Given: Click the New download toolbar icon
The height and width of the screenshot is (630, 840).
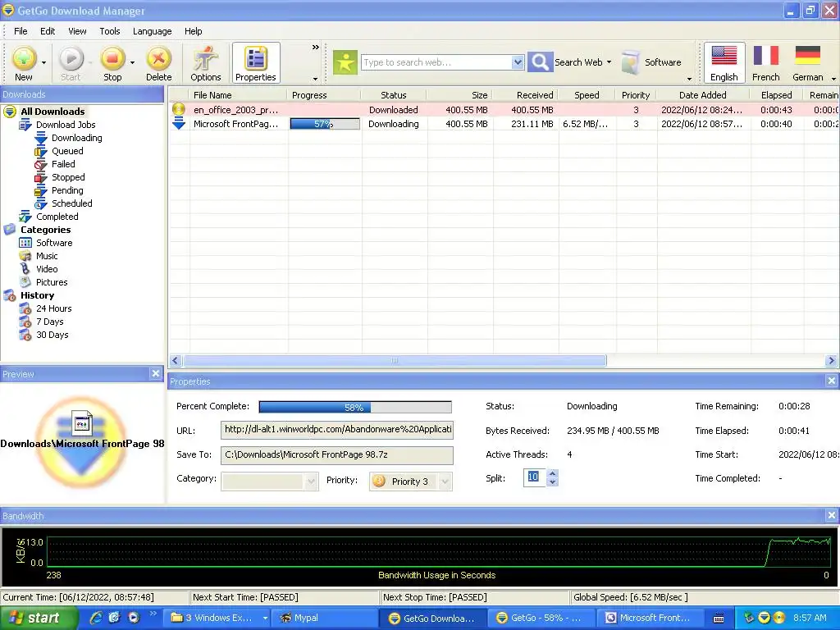Looking at the screenshot, I should tap(24, 58).
